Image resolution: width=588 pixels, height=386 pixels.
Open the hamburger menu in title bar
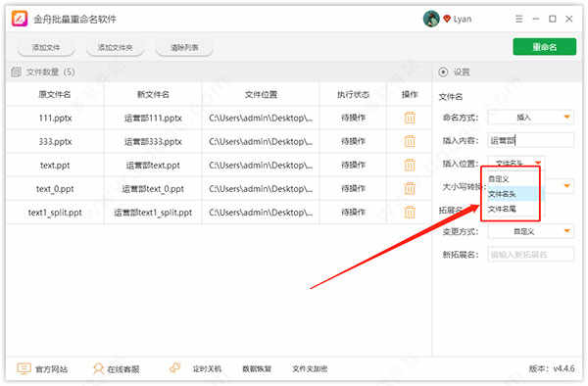519,19
